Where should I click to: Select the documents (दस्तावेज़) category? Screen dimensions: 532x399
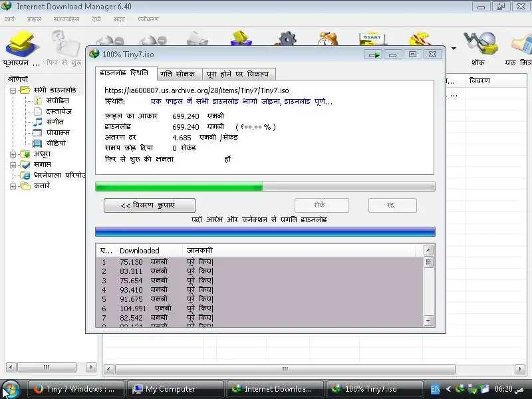coord(59,111)
